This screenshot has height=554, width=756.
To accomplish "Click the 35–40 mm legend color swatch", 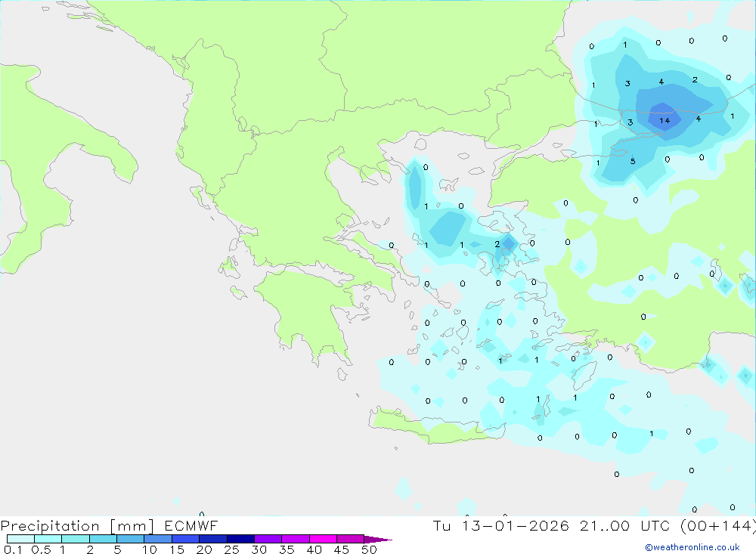I will [296, 539].
